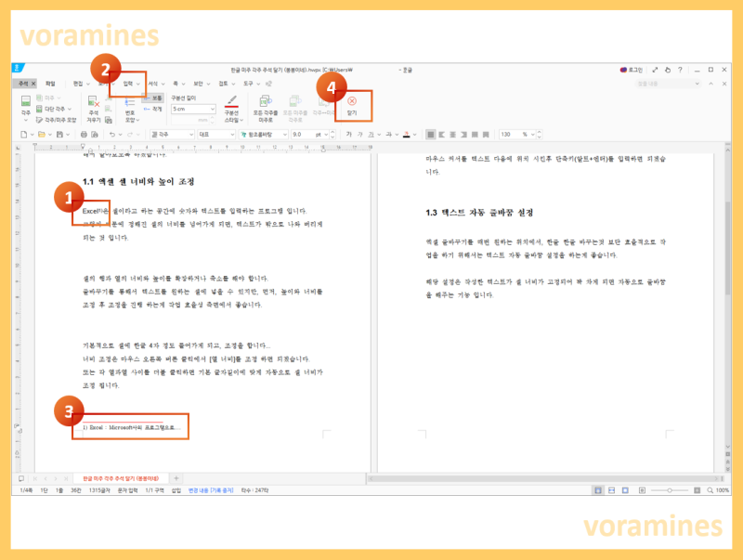Close the 주석 tab
Image resolution: width=743 pixels, height=560 pixels.
coord(33,84)
